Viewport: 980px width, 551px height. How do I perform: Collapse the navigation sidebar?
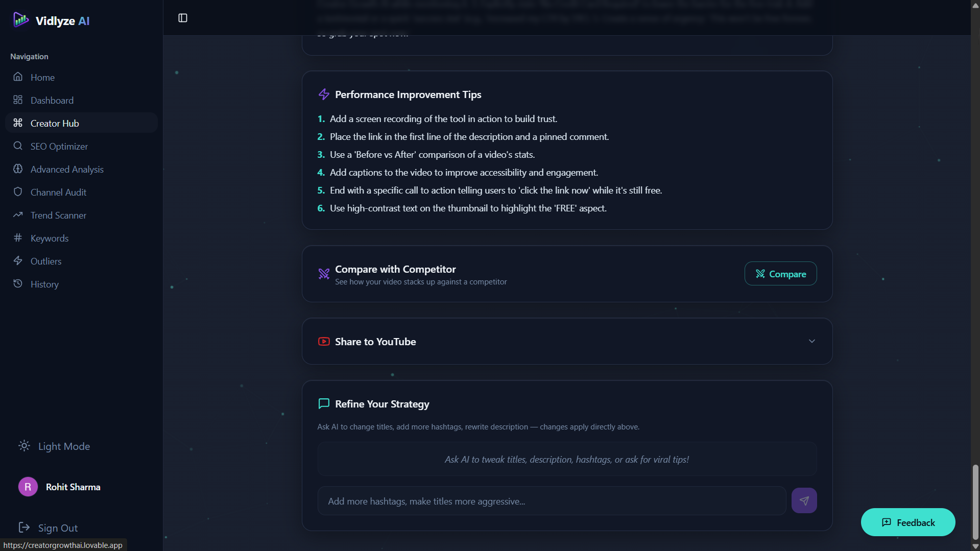(x=182, y=17)
